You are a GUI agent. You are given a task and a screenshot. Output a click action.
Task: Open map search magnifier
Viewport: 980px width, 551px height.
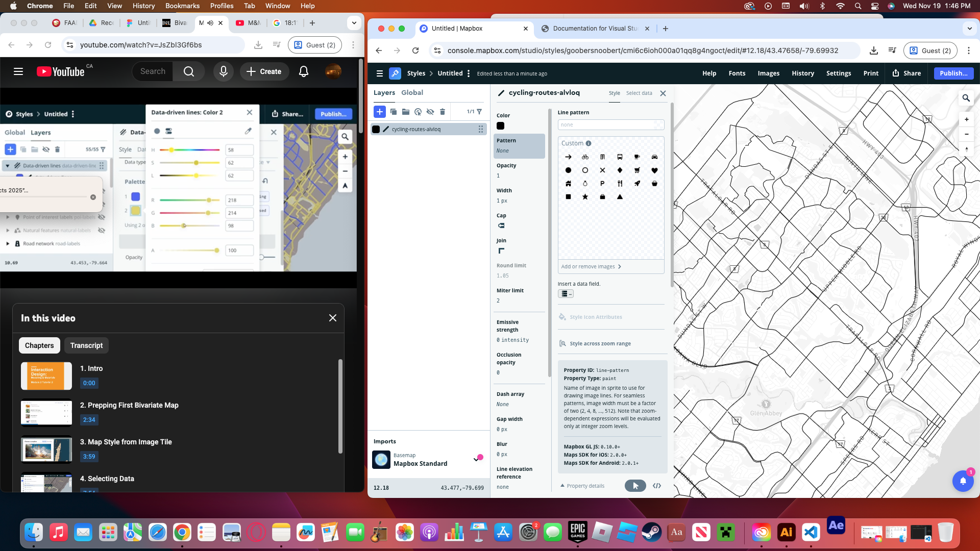pyautogui.click(x=966, y=98)
